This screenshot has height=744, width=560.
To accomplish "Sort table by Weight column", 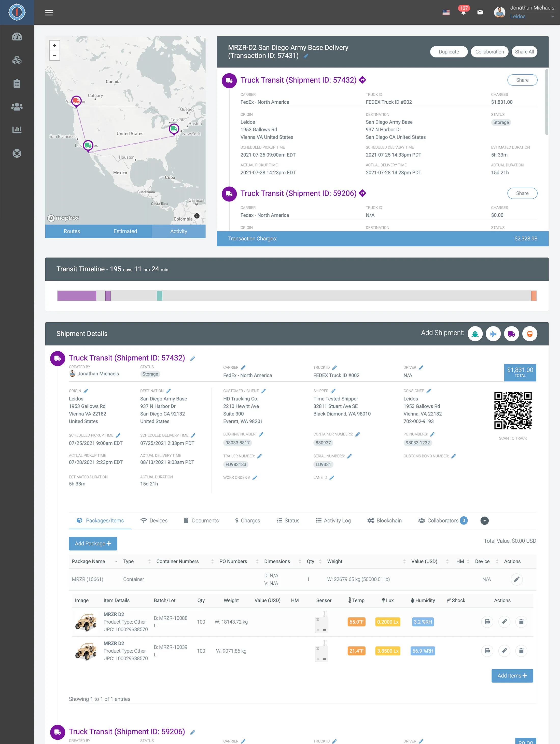I will tap(367, 561).
